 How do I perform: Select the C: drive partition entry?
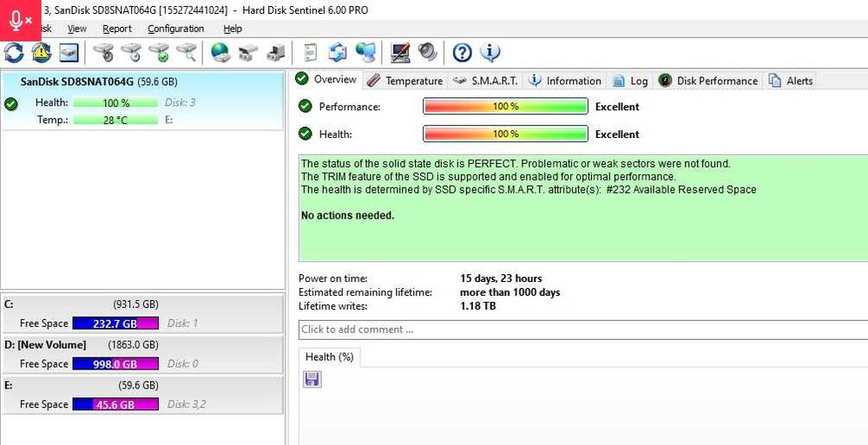coord(142,314)
